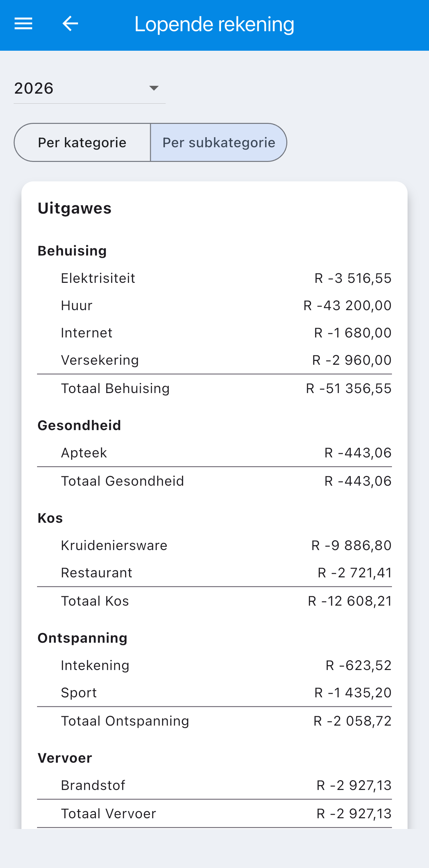The height and width of the screenshot is (868, 429).
Task: Open the Intekening subcategory row
Action: [214, 665]
